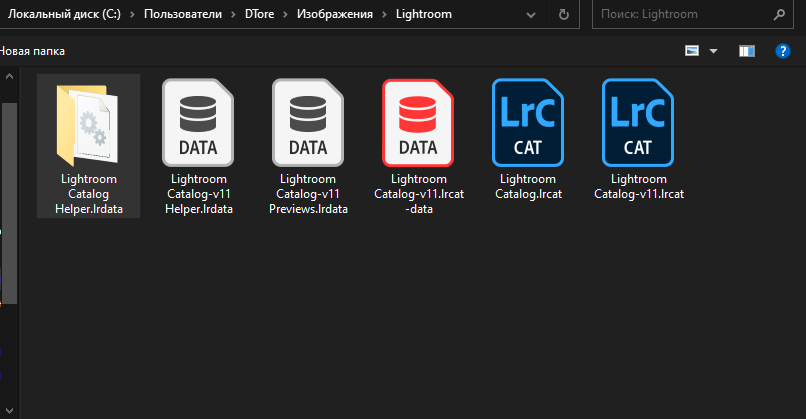Refresh the current folder view

tap(564, 15)
